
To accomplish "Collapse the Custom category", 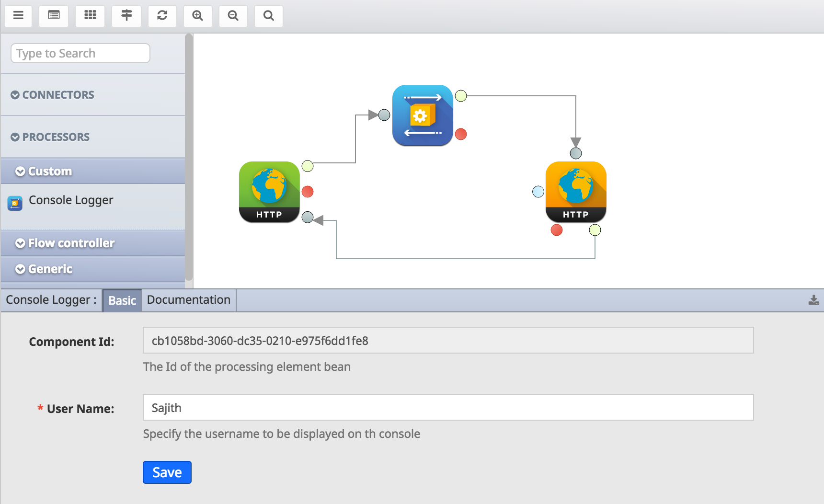I will pos(93,171).
